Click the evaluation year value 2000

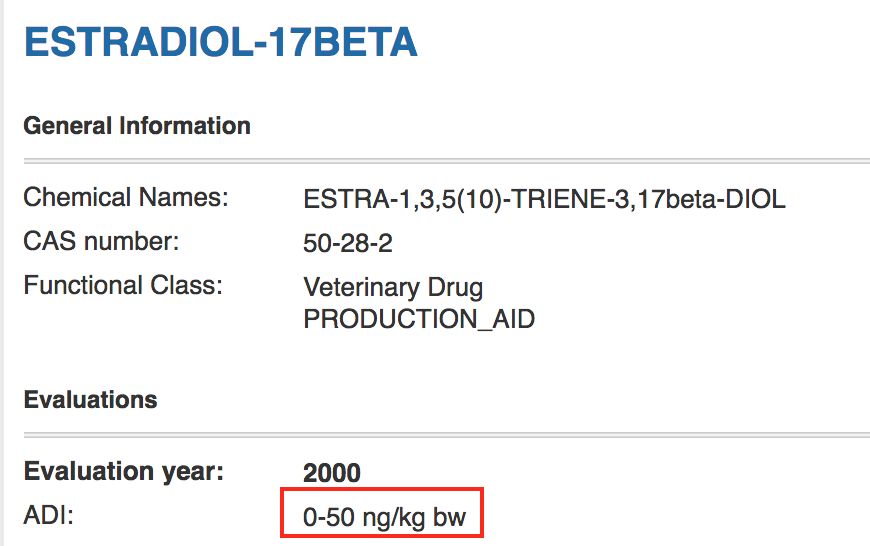(332, 472)
